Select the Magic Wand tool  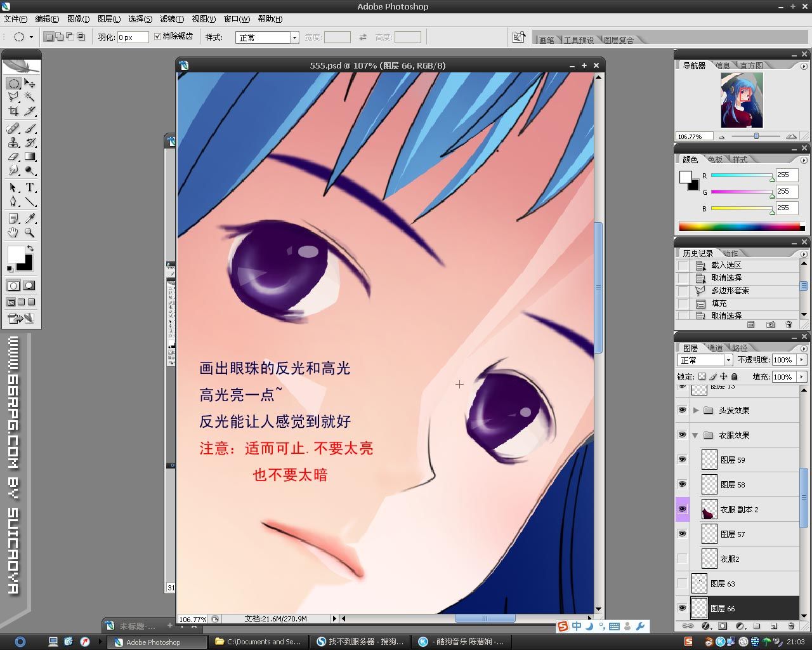[x=30, y=97]
